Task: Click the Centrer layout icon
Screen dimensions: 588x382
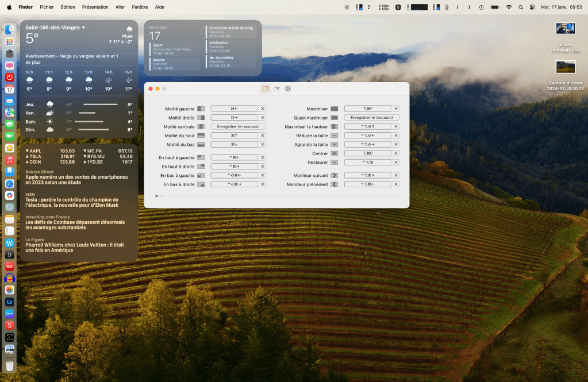Action: tap(334, 153)
